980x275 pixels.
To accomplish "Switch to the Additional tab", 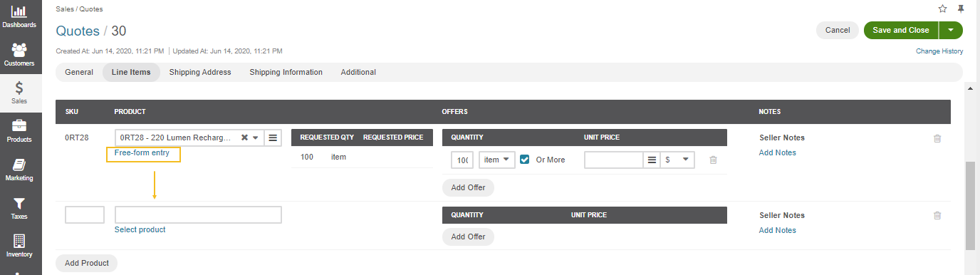I will (358, 72).
